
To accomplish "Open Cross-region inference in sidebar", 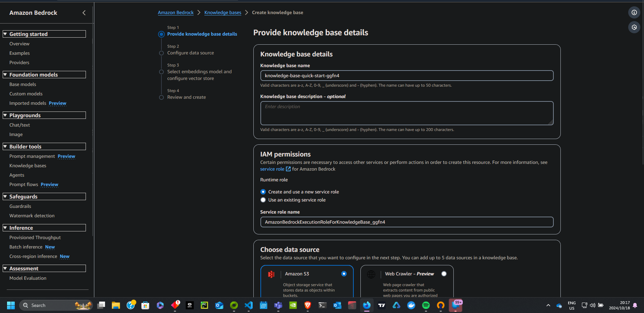I will pos(33,256).
